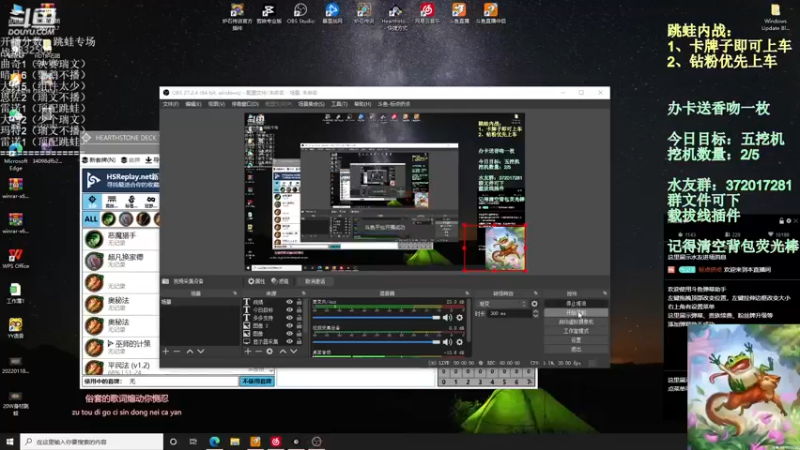Screen dimensions: 800x450
Task: Open Task View from the taskbar
Action: pyautogui.click(x=193, y=441)
